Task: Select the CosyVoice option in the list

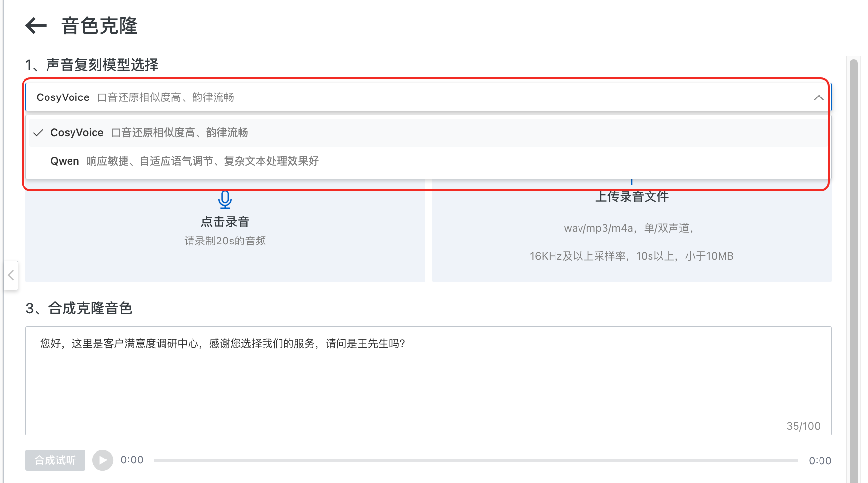Action: (x=428, y=133)
